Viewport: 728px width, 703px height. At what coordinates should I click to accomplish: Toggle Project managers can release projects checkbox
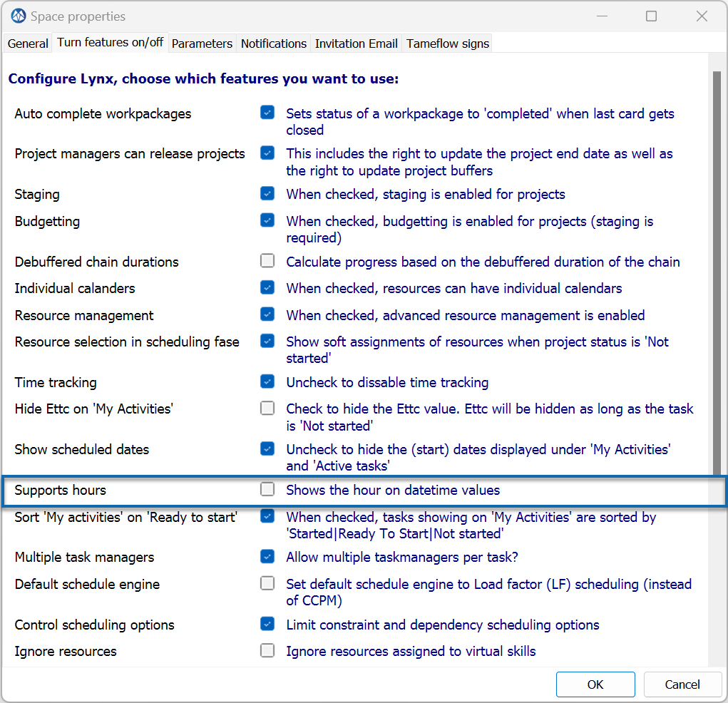[x=267, y=153]
